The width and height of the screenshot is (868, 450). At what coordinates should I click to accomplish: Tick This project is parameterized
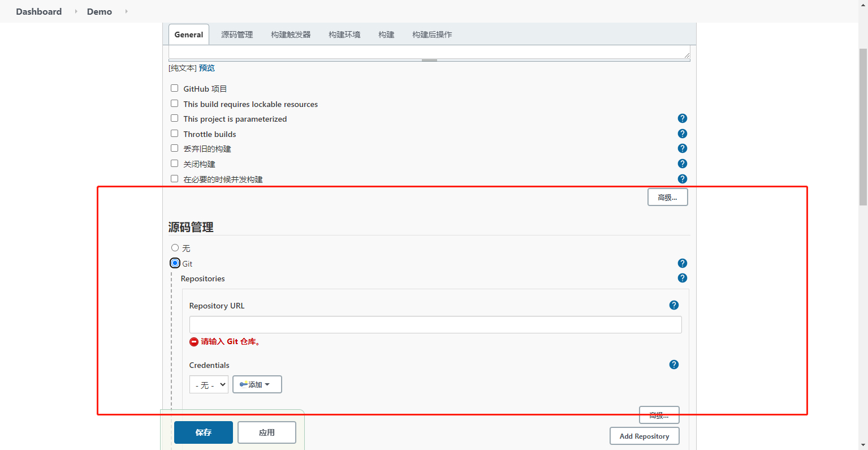175,118
